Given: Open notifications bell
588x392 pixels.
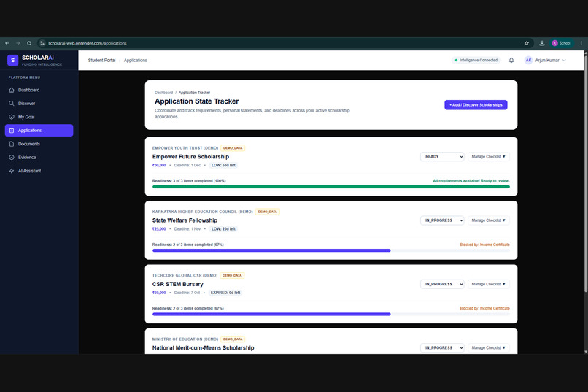Looking at the screenshot, I should point(511,61).
